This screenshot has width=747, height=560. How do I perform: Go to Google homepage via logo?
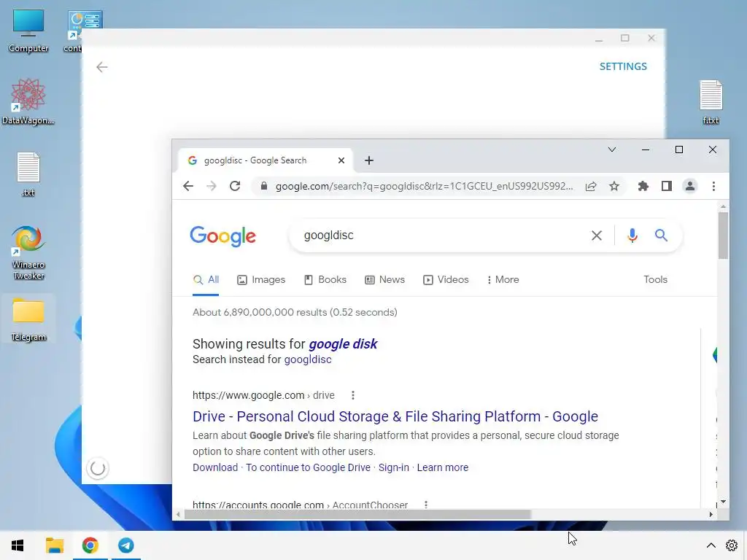[x=223, y=236]
